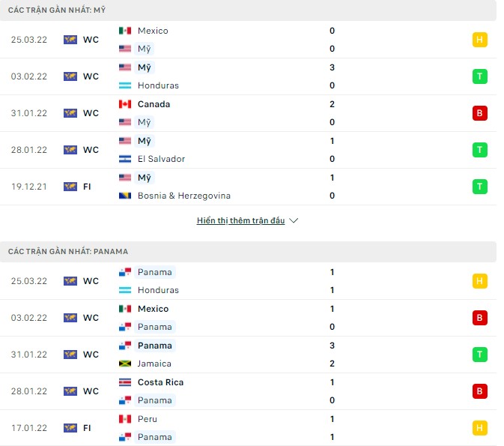Click the Các trận gần nhất: Panama section header
The image size is (504, 446).
click(68, 252)
